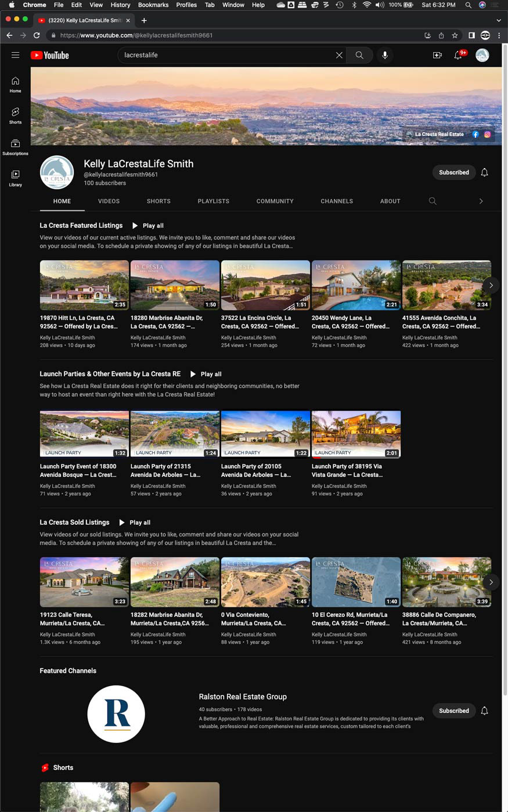The width and height of the screenshot is (508, 812).
Task: Click the search magnifier button
Action: pyautogui.click(x=359, y=55)
